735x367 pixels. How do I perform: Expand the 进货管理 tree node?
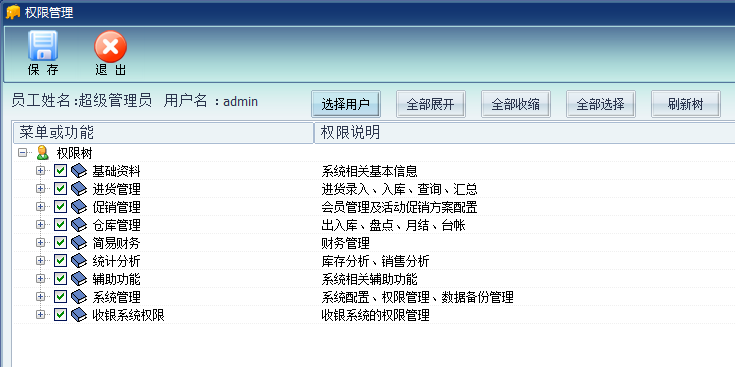pyautogui.click(x=40, y=188)
